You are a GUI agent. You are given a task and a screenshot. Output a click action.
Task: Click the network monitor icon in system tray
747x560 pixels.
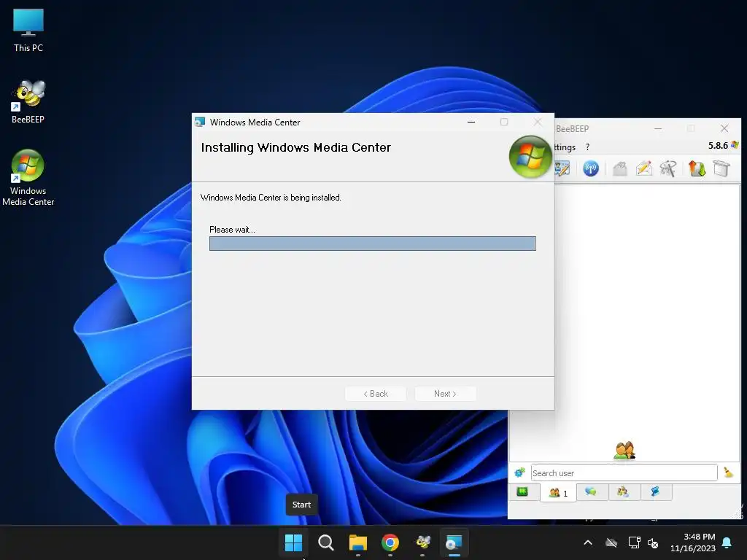[x=634, y=542]
